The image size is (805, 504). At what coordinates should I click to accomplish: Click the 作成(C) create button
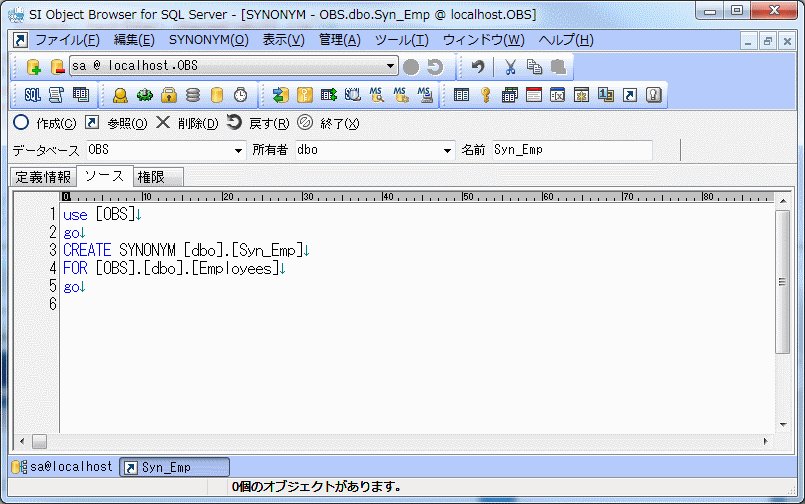[x=45, y=123]
